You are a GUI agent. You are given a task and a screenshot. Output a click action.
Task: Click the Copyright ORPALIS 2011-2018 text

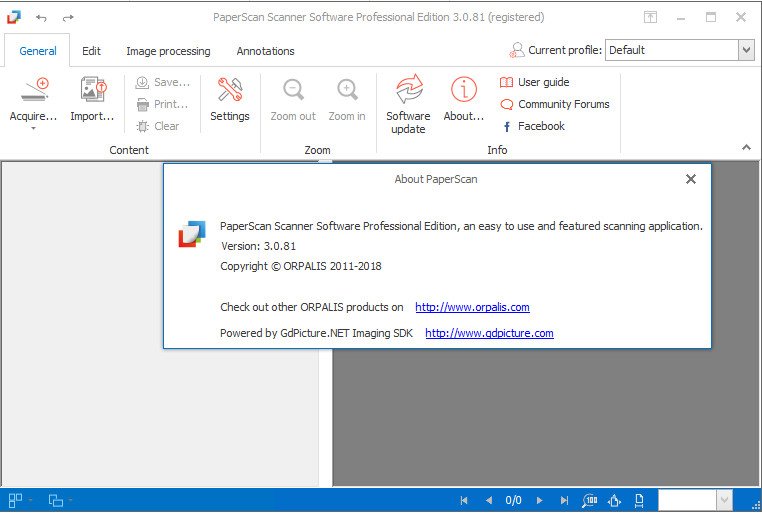(x=301, y=266)
